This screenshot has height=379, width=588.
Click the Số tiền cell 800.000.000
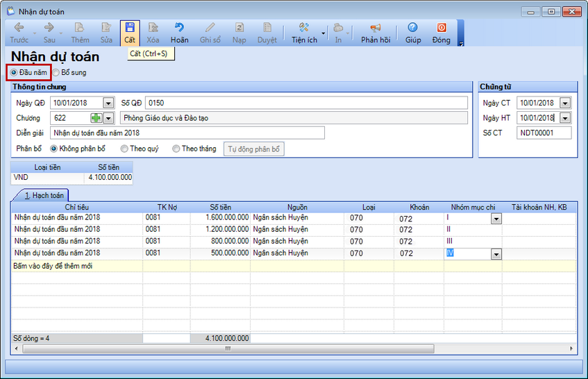point(220,241)
